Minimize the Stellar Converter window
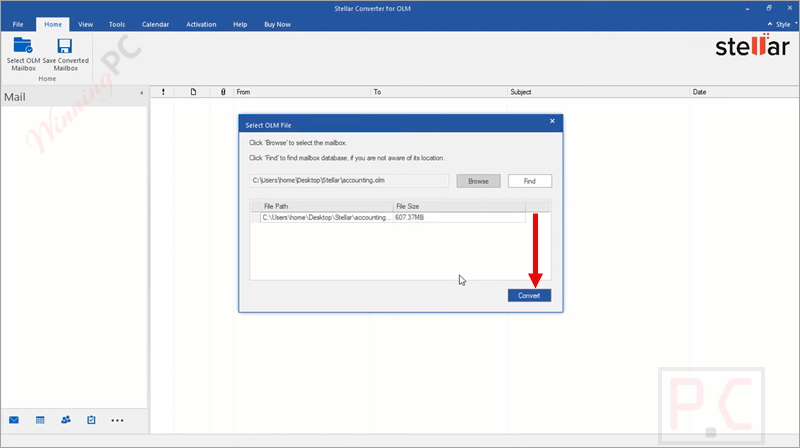The width and height of the screenshot is (800, 448). click(747, 9)
